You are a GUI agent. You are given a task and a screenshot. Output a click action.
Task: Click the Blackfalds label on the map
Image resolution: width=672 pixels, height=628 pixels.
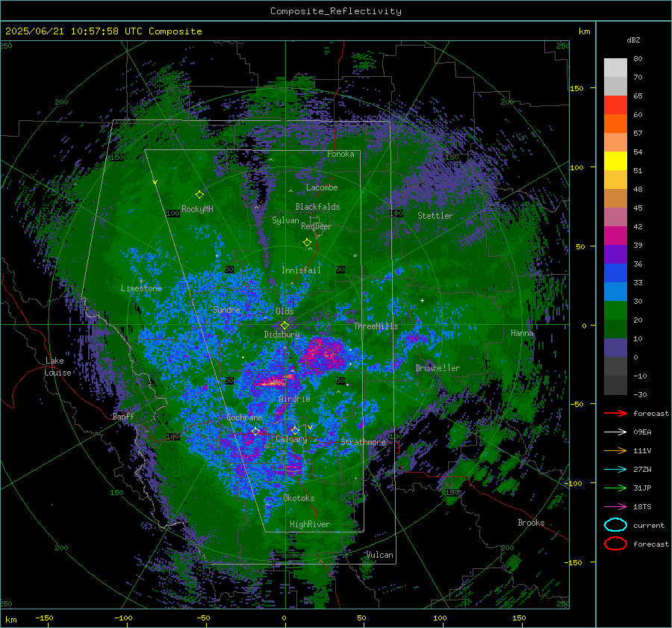317,207
